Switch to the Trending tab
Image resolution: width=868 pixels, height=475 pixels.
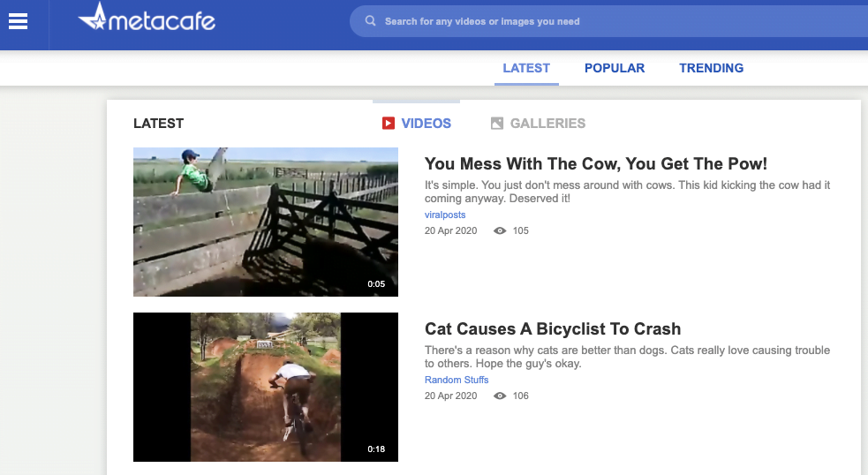[x=712, y=68]
